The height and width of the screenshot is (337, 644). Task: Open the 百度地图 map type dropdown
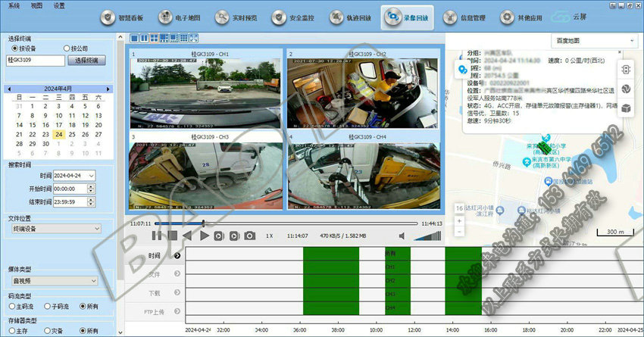point(594,39)
